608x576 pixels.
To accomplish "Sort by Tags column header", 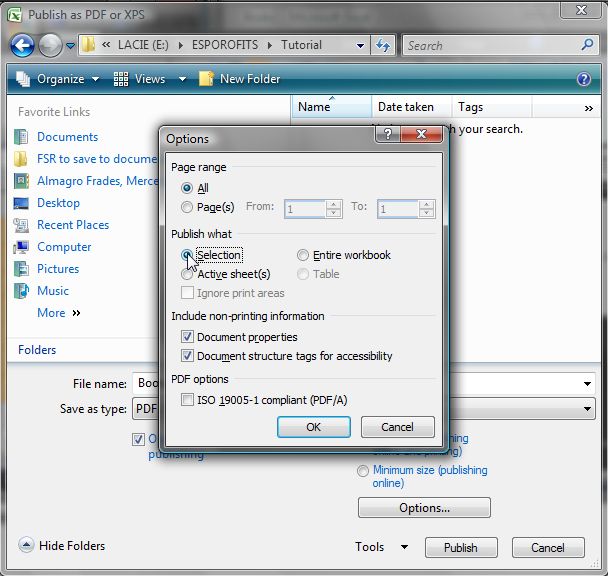I will (x=491, y=107).
